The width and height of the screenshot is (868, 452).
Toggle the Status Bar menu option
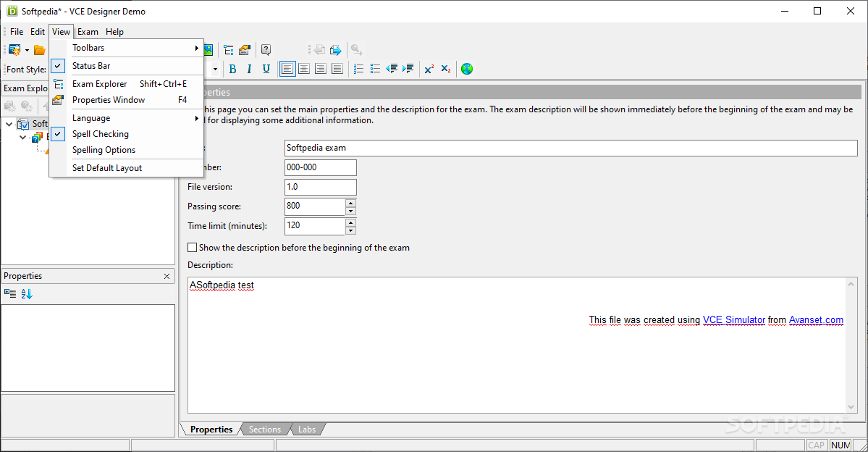(127, 66)
